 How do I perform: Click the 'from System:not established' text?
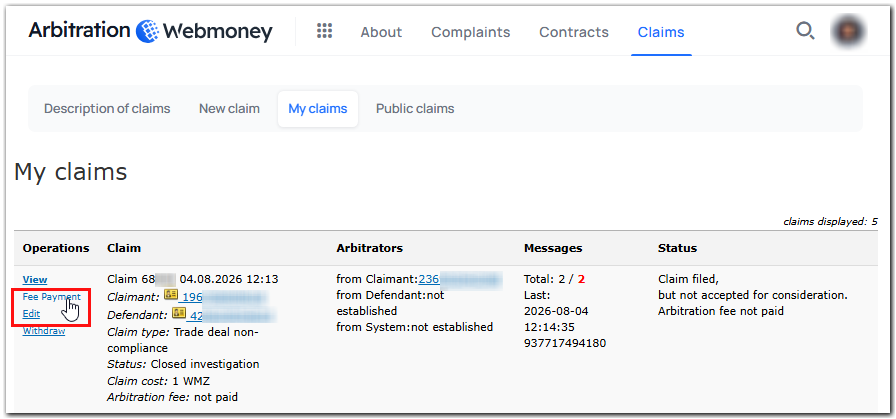click(x=415, y=327)
